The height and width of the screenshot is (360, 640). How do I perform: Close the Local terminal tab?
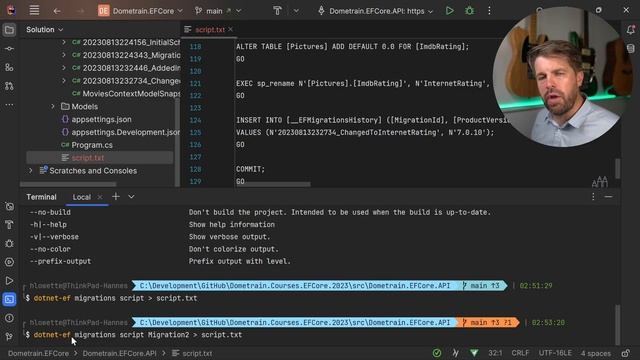point(100,197)
